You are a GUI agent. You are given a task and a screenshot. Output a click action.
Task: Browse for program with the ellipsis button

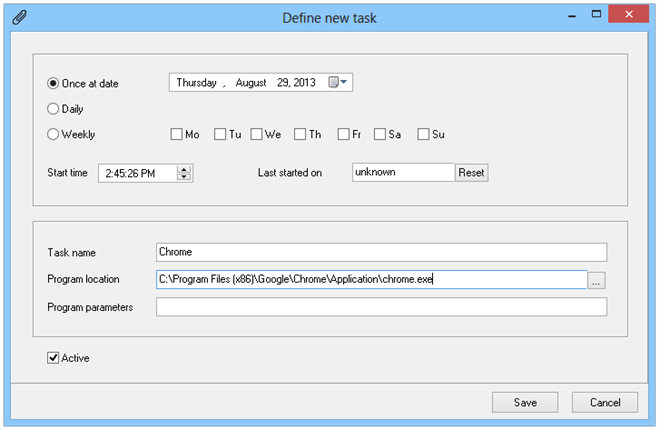[596, 280]
